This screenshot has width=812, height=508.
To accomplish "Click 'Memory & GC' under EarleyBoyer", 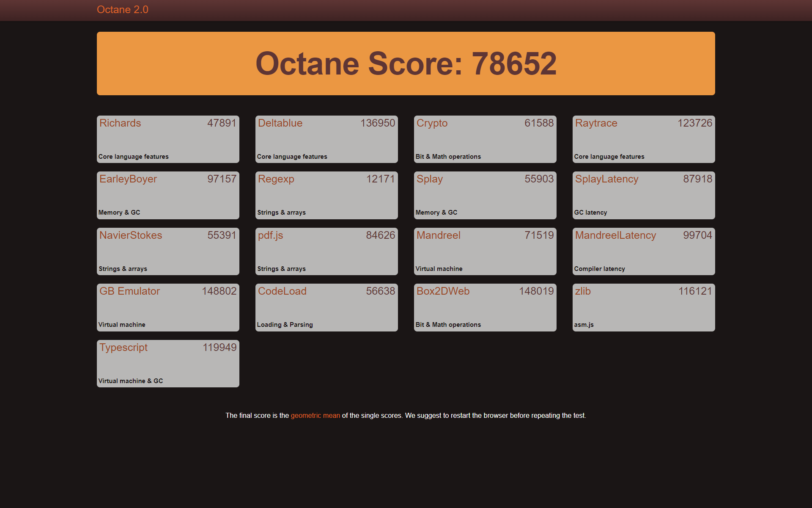I will 119,213.
